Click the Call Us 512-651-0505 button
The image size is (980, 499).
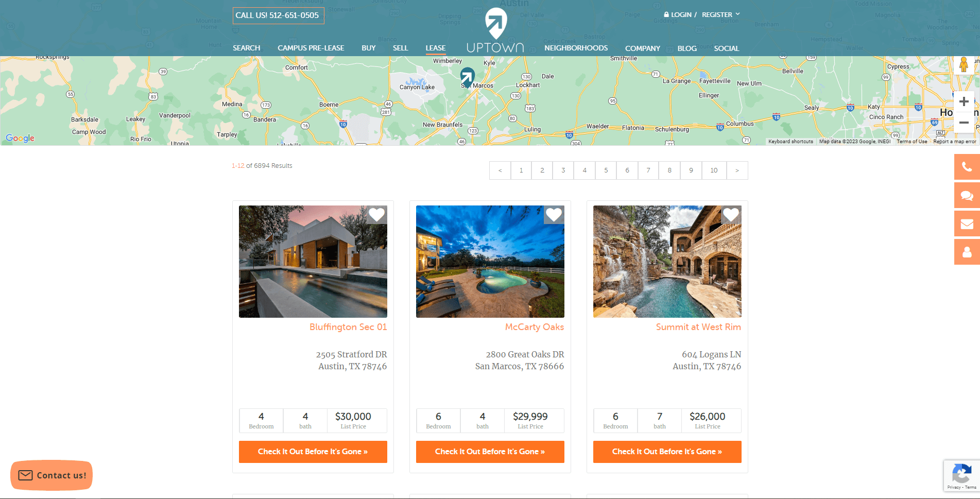tap(278, 15)
